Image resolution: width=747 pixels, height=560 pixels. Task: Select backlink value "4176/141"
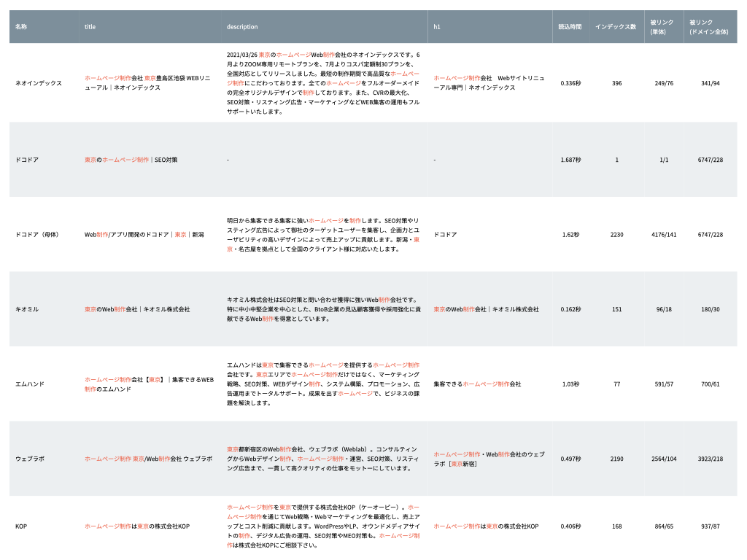coord(664,234)
